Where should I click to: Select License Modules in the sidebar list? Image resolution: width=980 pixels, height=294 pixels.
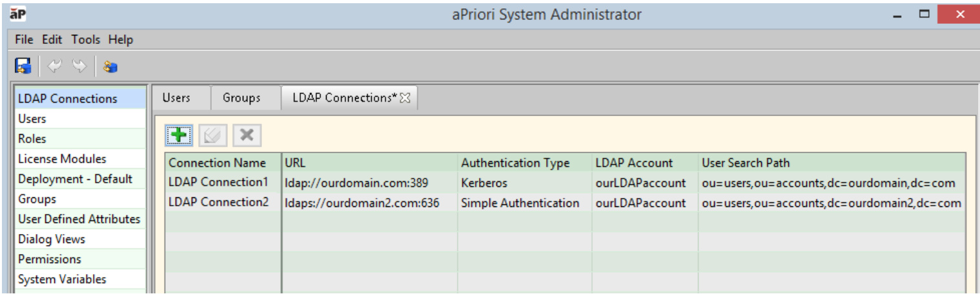62,159
